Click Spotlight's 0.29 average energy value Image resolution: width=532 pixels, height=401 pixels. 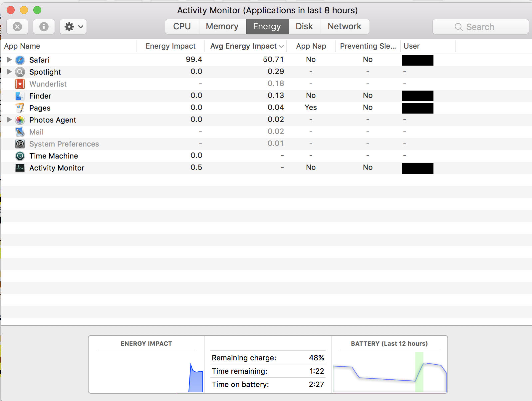click(276, 71)
